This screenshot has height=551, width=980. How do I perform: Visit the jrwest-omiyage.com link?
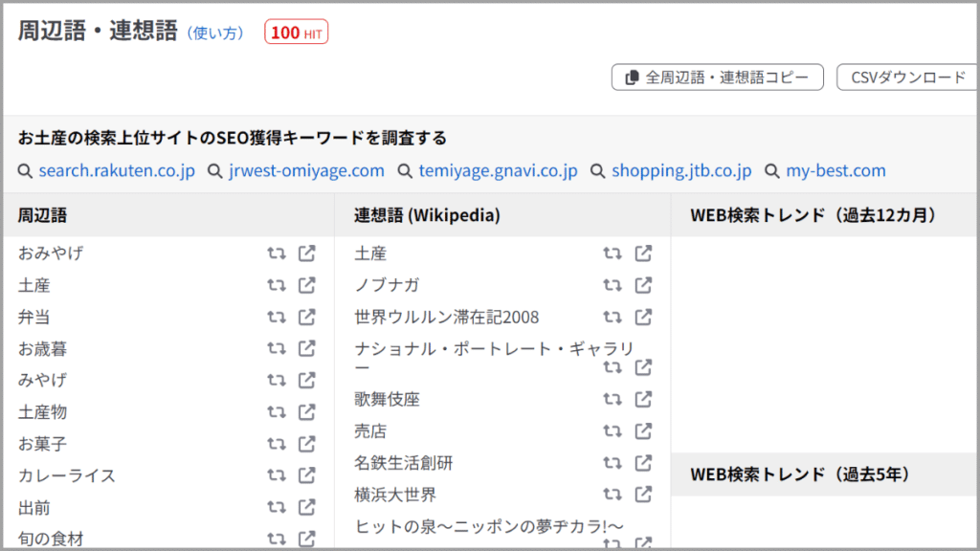(306, 171)
